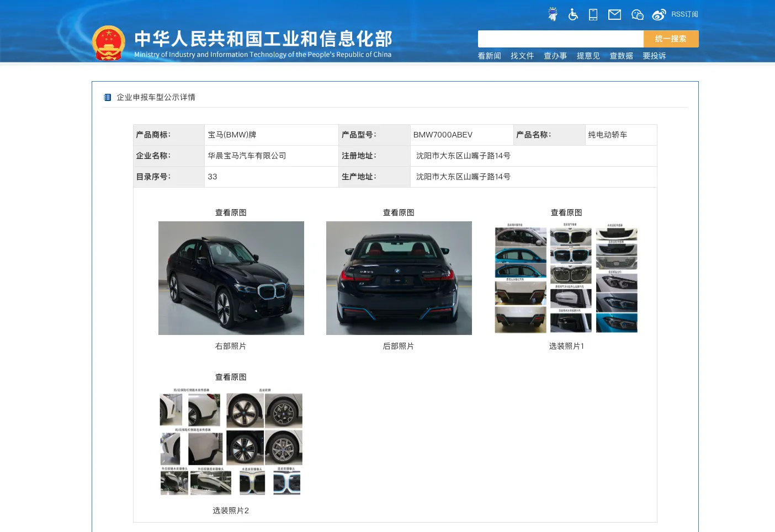The height and width of the screenshot is (532, 775).
Task: Open the right-side car photo thumbnail
Action: (231, 278)
